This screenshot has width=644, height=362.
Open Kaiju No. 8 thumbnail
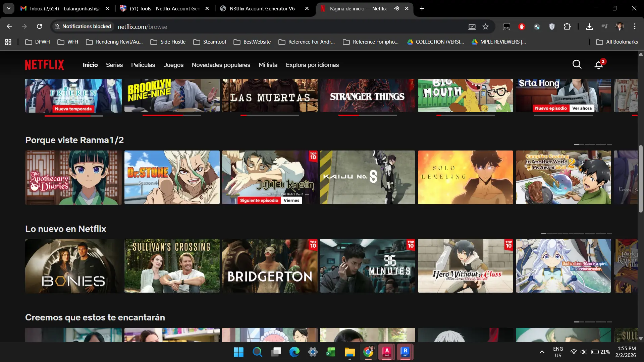368,177
